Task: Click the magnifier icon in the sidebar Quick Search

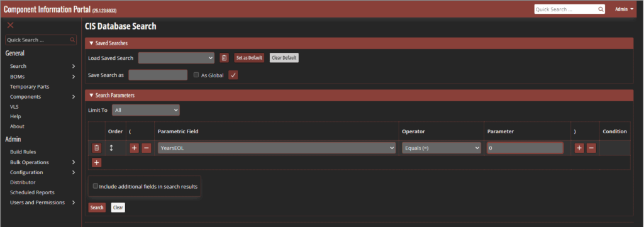Action: pyautogui.click(x=72, y=40)
